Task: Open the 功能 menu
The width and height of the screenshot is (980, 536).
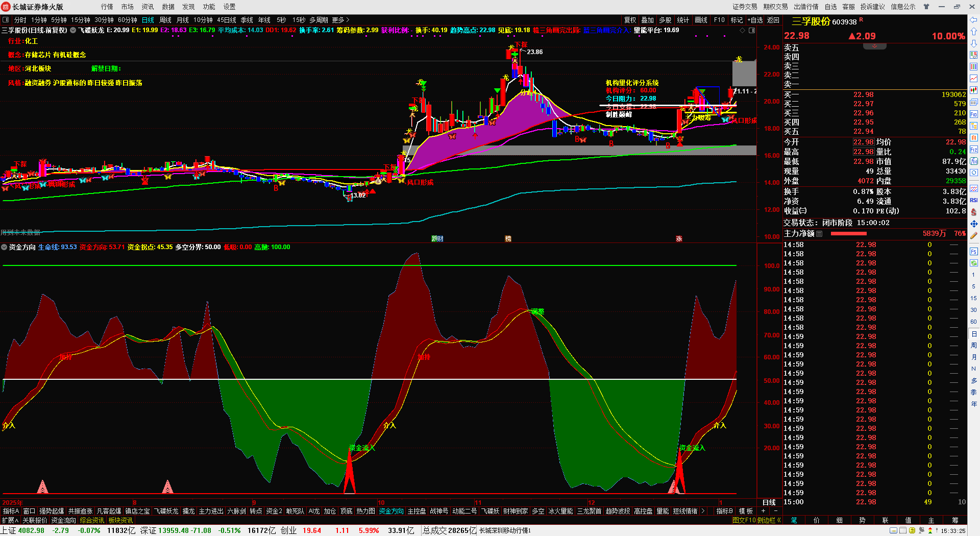Action: 209,7
